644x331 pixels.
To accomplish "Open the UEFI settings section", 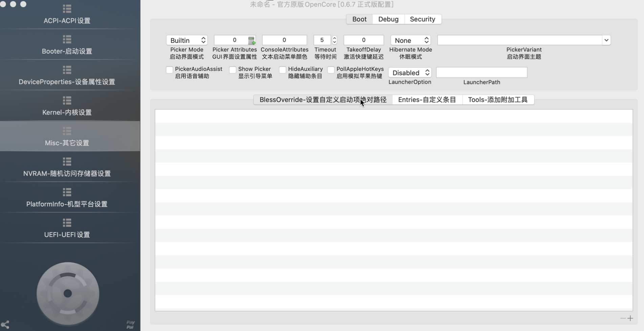I will click(x=67, y=229).
